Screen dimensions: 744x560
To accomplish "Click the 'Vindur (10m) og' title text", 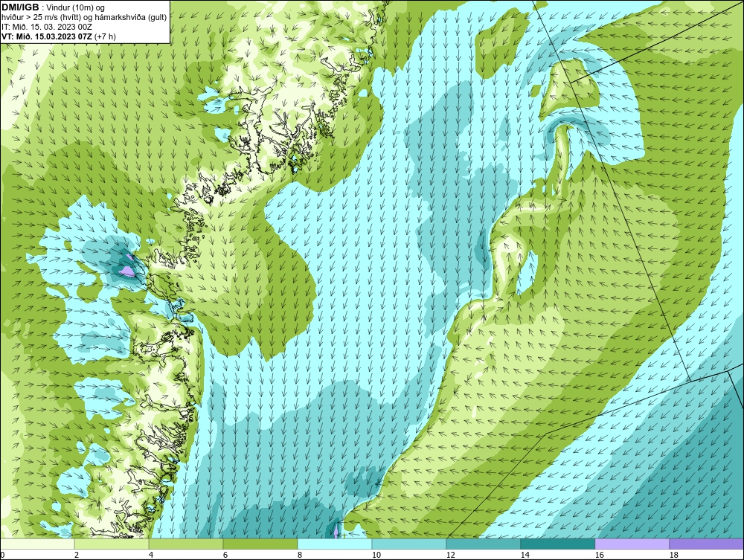I will coord(75,8).
